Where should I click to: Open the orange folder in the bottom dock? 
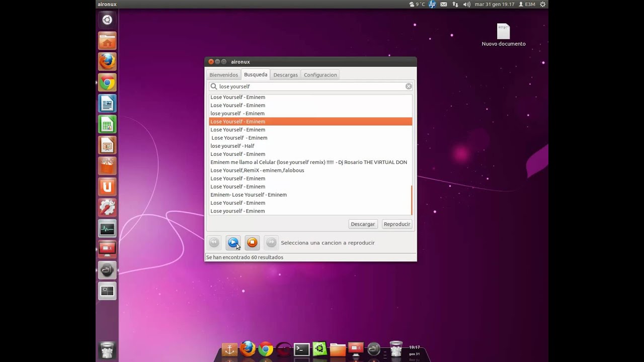coord(338,349)
